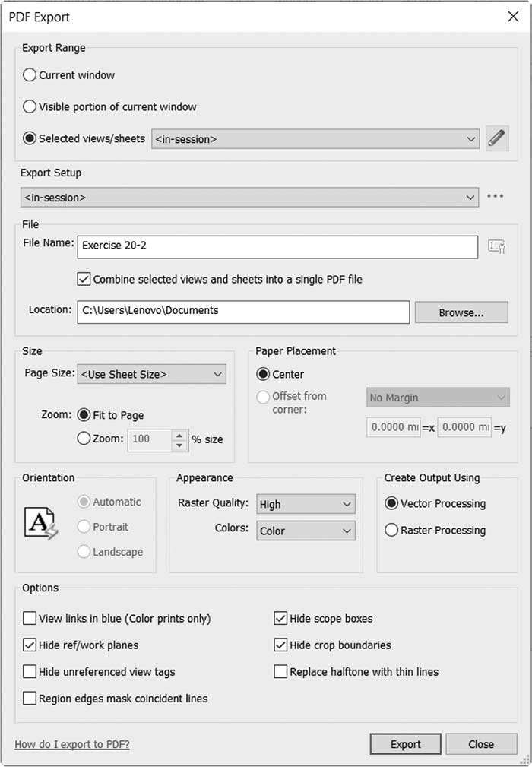The width and height of the screenshot is (532, 767).
Task: Open the Page Size dropdown
Action: (x=151, y=374)
